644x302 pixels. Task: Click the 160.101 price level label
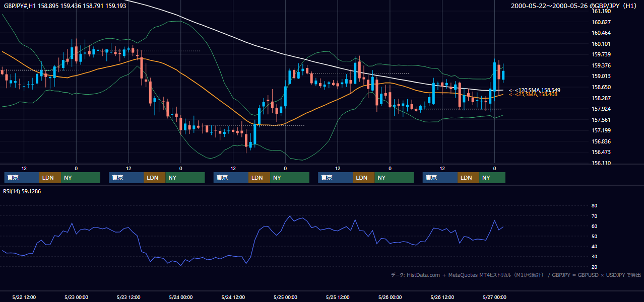tap(602, 44)
